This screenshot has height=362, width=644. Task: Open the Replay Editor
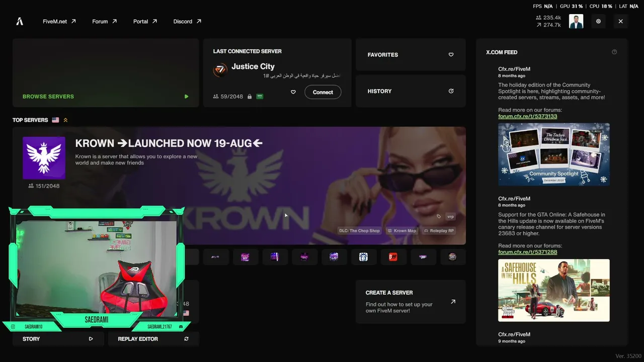click(x=153, y=339)
